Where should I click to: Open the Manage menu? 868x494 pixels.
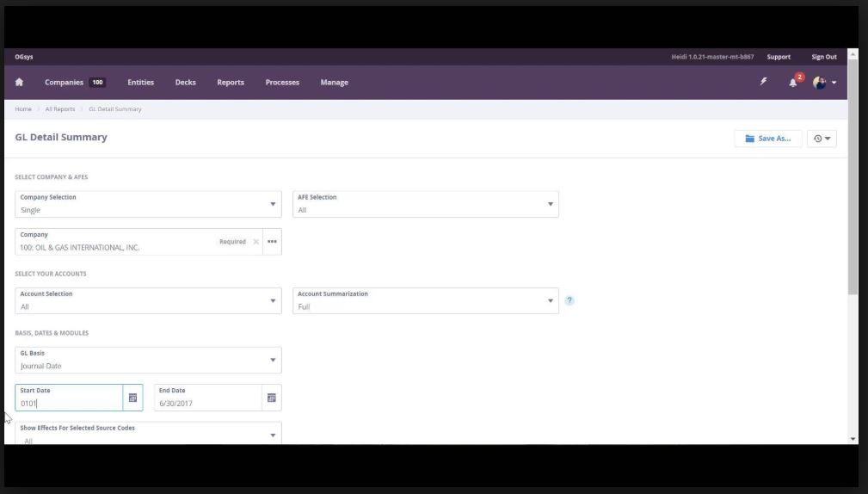tap(335, 82)
